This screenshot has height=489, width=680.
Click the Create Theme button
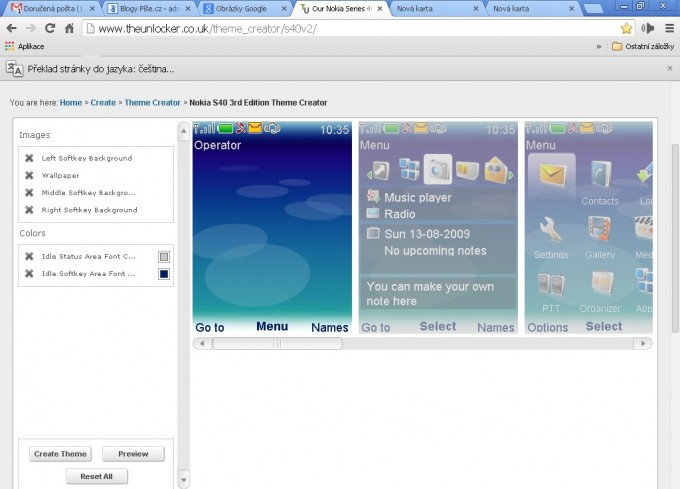[x=60, y=454]
